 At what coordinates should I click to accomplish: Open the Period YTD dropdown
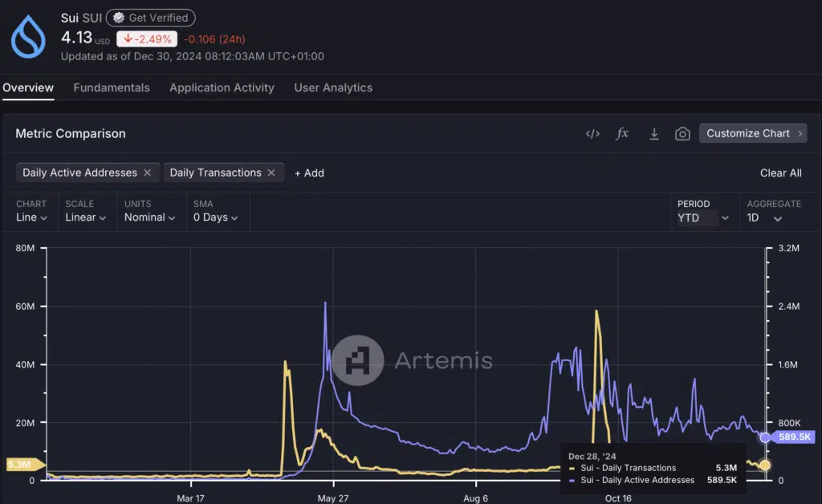[703, 218]
